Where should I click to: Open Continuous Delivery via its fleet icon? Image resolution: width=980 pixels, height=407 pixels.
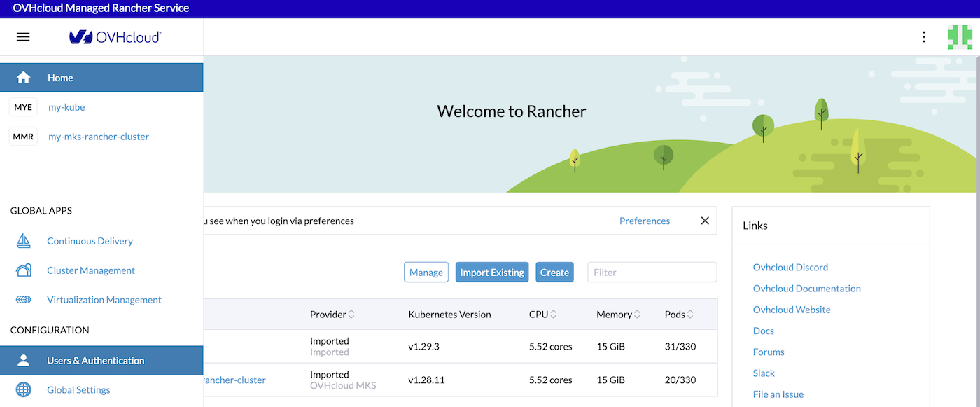point(24,240)
